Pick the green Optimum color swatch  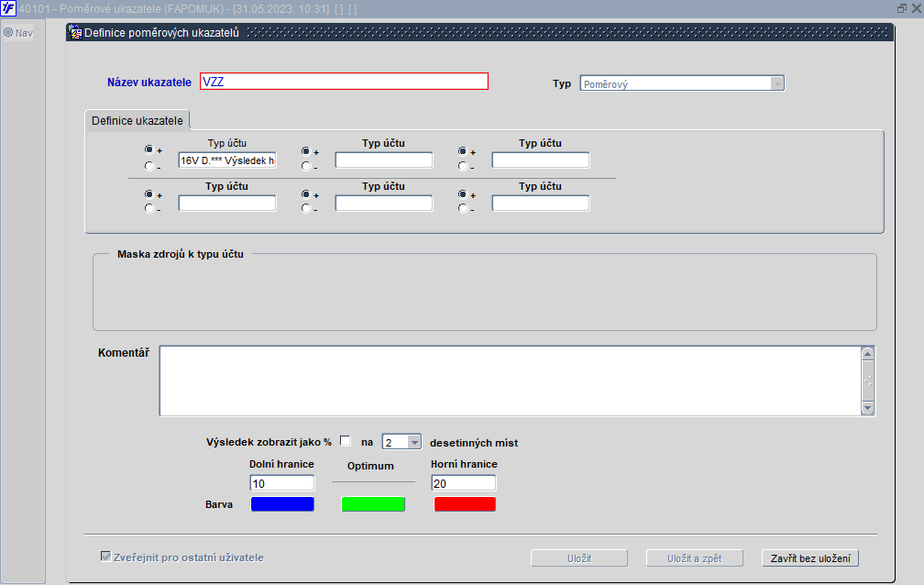pyautogui.click(x=373, y=504)
